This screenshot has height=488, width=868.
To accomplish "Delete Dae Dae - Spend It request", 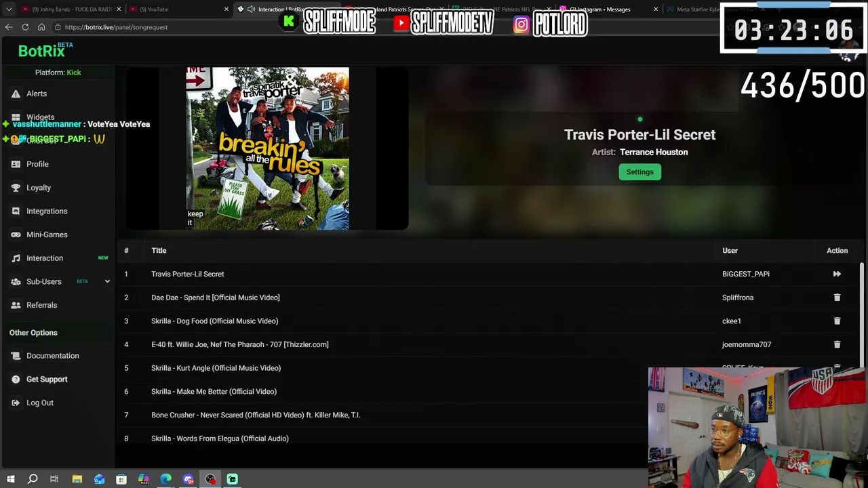I will 837,298.
